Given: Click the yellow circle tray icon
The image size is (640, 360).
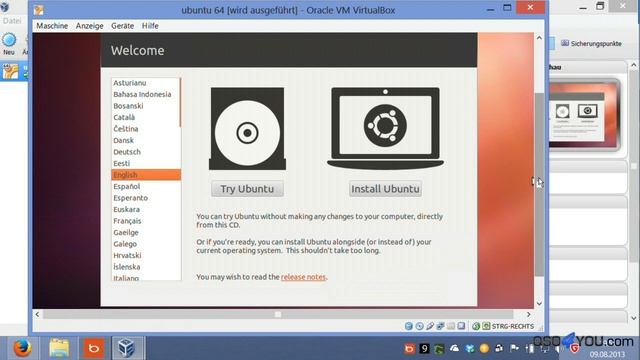Looking at the screenshot, I should (x=484, y=348).
